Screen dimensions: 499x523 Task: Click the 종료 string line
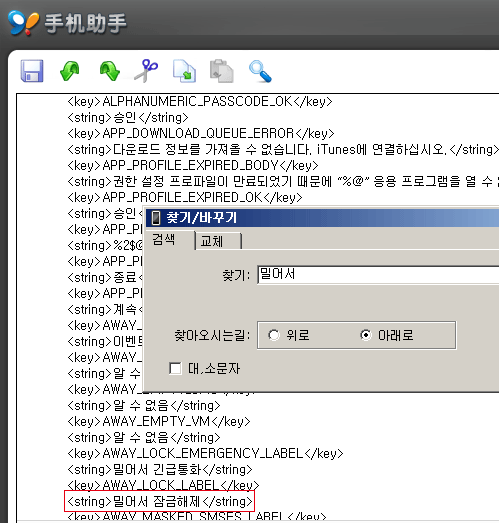tap(105, 278)
